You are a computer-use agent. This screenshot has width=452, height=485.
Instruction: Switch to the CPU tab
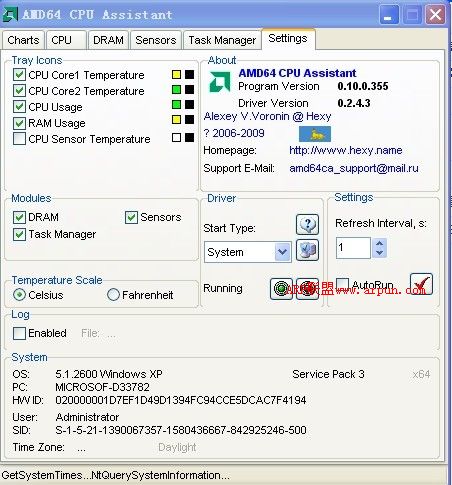tap(66, 40)
